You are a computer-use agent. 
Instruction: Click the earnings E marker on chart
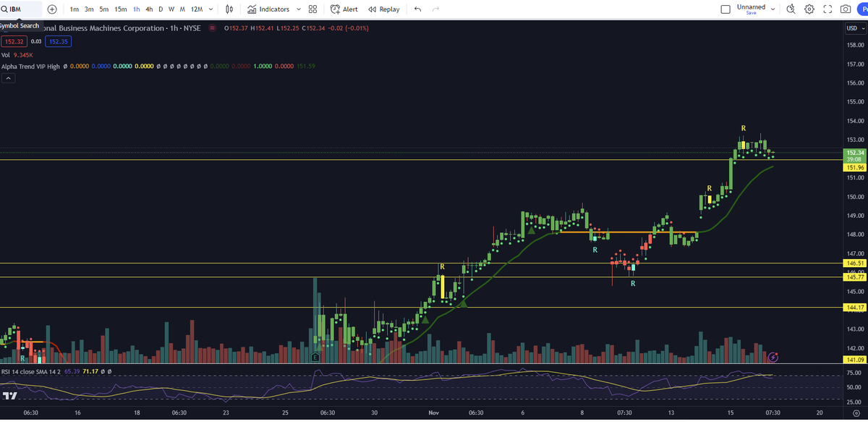tap(315, 357)
